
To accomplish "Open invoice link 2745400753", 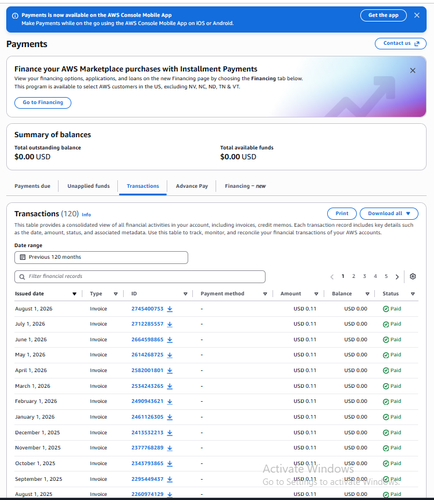I will (147, 309).
